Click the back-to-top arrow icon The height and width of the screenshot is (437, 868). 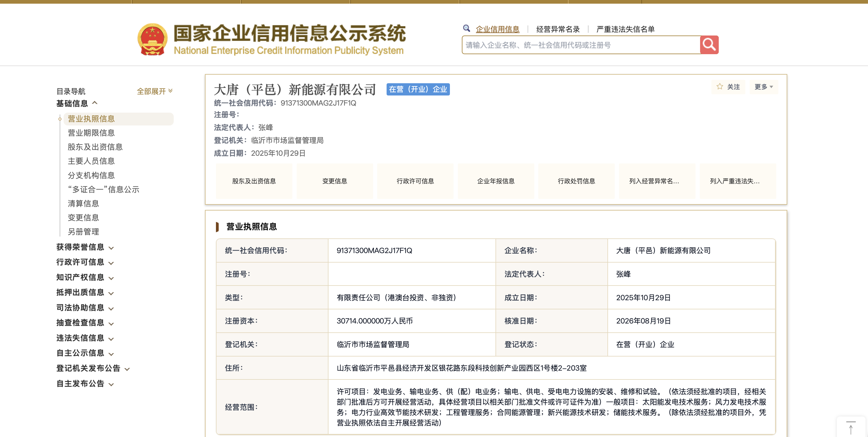(x=851, y=428)
